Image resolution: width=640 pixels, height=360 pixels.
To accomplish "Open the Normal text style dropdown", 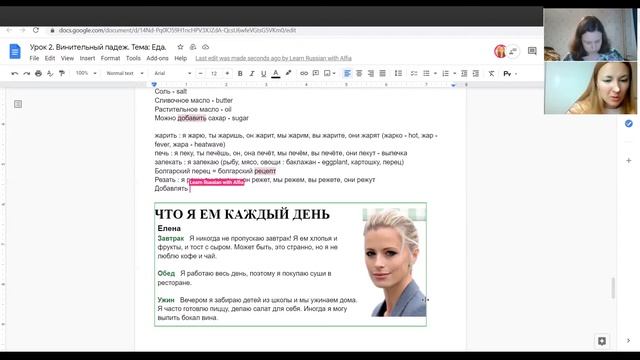I will pyautogui.click(x=125, y=73).
